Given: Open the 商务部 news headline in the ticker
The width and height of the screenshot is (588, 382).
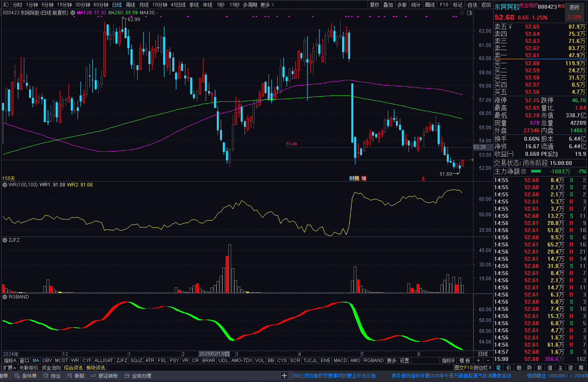Looking at the screenshot, I should click(451, 376).
